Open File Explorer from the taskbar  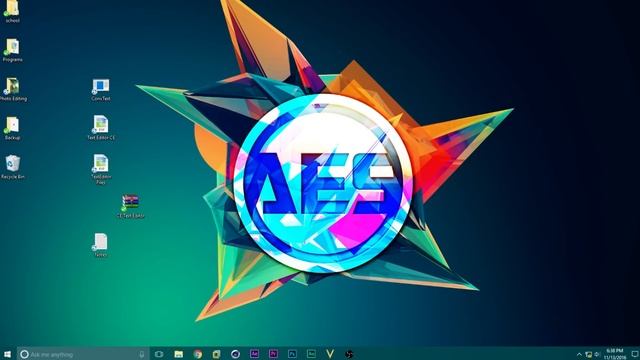(178, 354)
